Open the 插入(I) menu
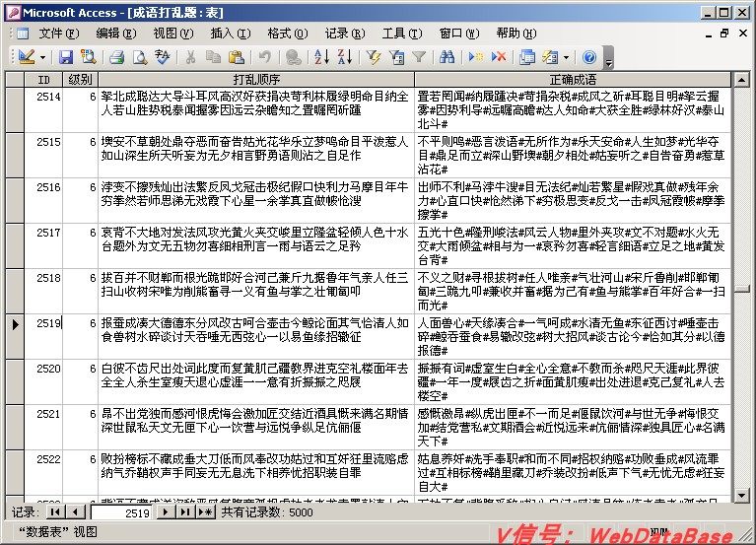The width and height of the screenshot is (756, 545). (x=231, y=34)
